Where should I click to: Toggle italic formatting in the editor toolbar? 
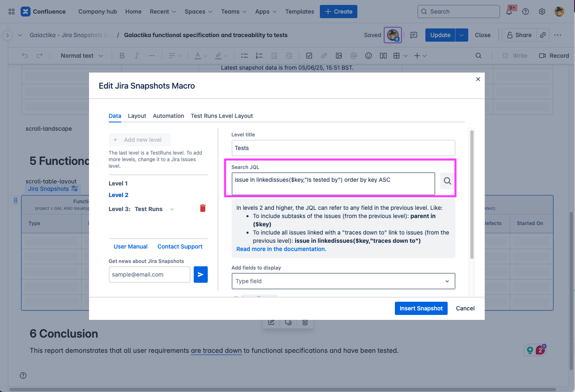pyautogui.click(x=136, y=55)
